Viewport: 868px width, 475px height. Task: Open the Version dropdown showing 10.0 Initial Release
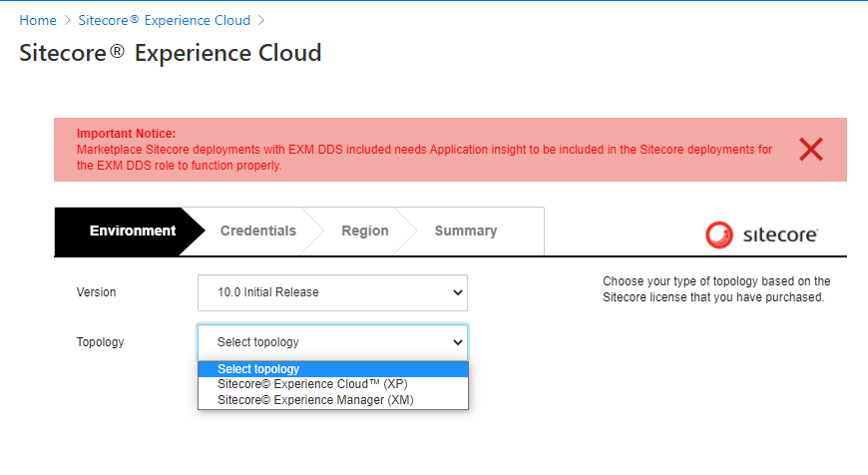332,292
